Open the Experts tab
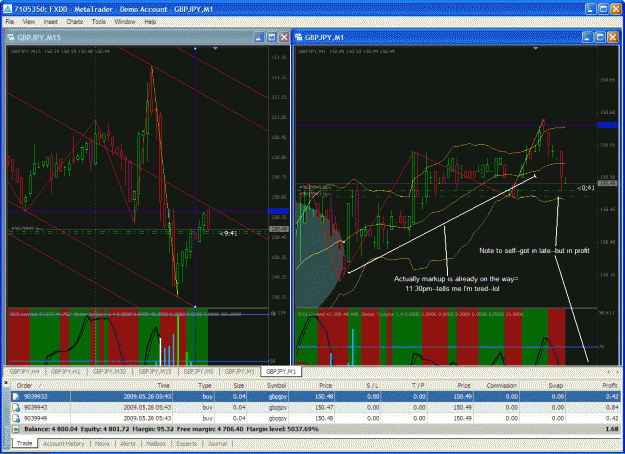This screenshot has width=625, height=454. pyautogui.click(x=186, y=444)
